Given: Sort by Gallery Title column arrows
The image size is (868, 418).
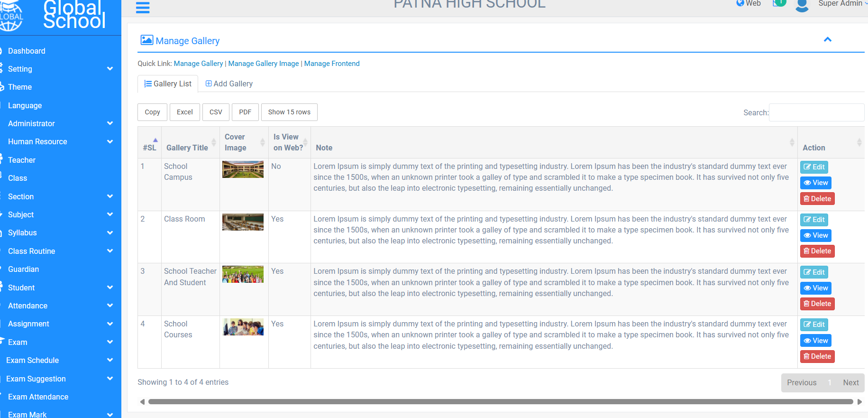Looking at the screenshot, I should (214, 143).
